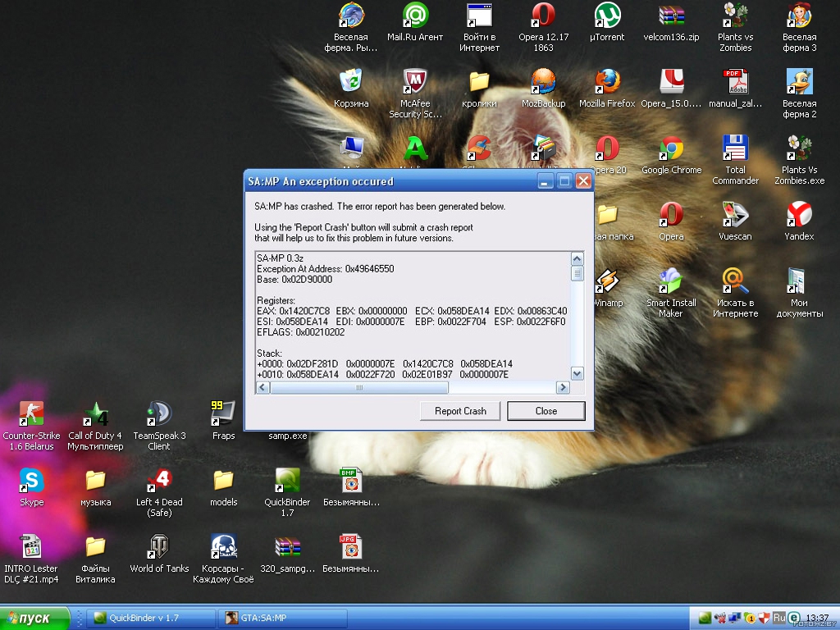Select the models folder
The image size is (840, 630).
point(223,487)
